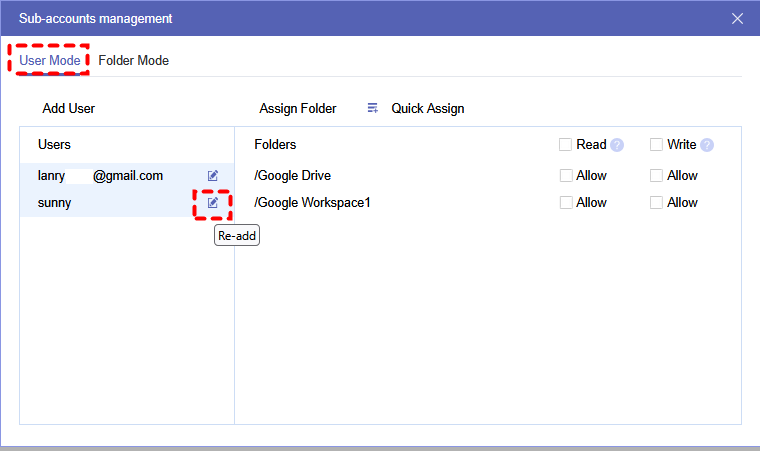Enable Read Allow for /Google Drive
This screenshot has width=760, height=451.
click(567, 176)
